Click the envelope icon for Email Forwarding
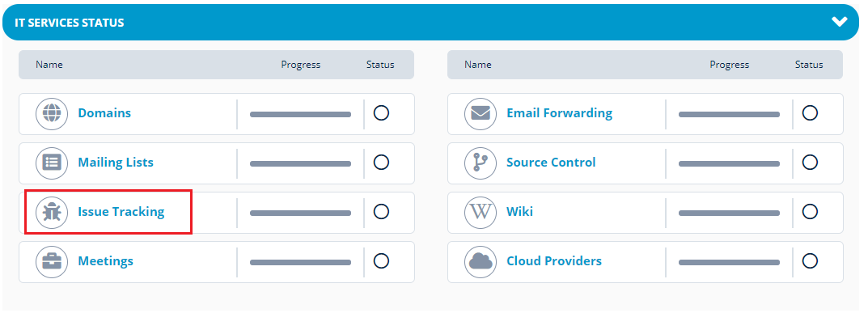 [x=481, y=114]
